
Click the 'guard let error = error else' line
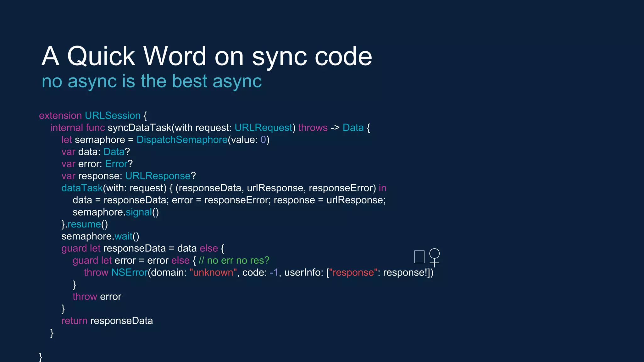171,260
